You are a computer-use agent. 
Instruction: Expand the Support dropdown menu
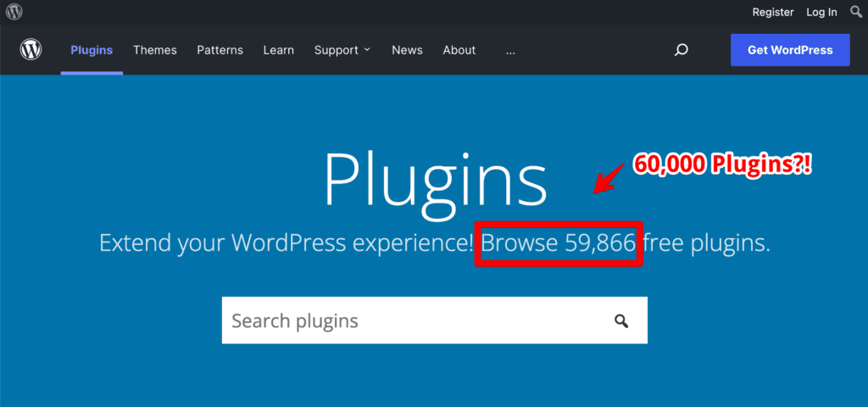(342, 50)
